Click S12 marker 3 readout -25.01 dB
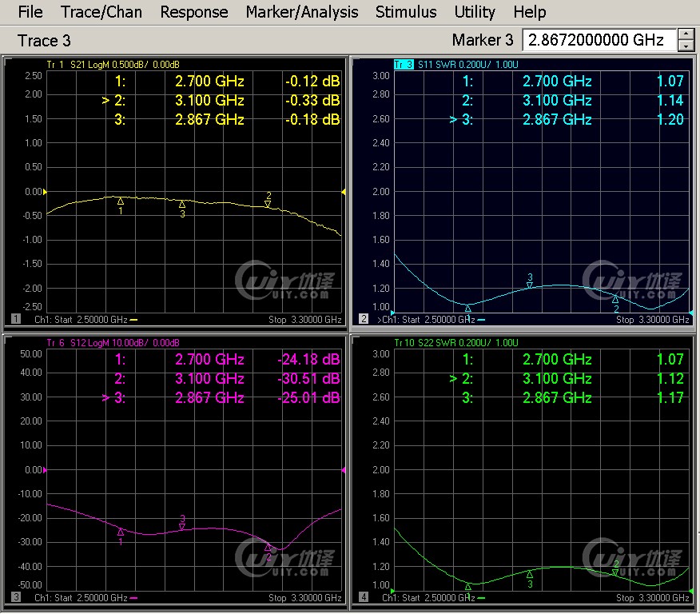This screenshot has width=700, height=614. [308, 397]
